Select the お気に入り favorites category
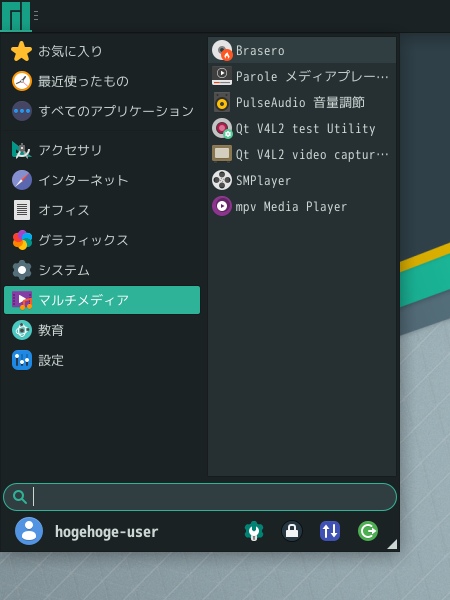 [x=102, y=51]
